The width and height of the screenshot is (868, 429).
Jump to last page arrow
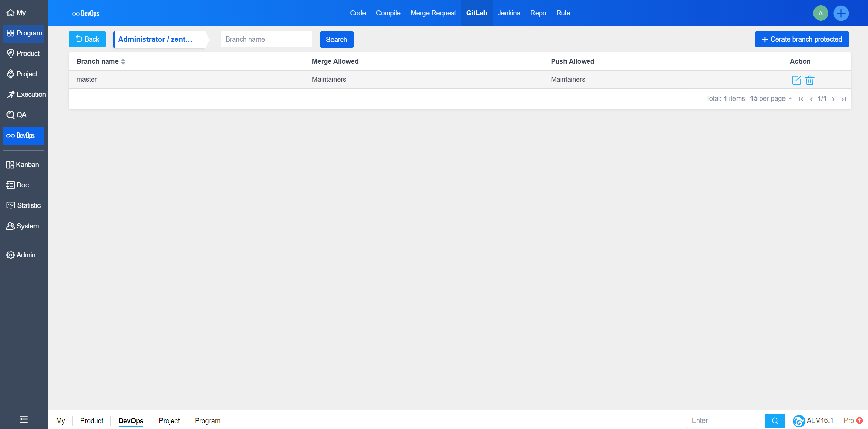(843, 99)
